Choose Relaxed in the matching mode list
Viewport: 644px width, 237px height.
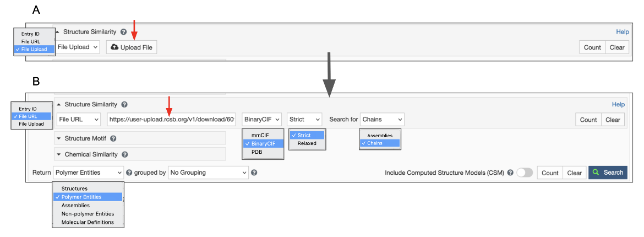(307, 143)
